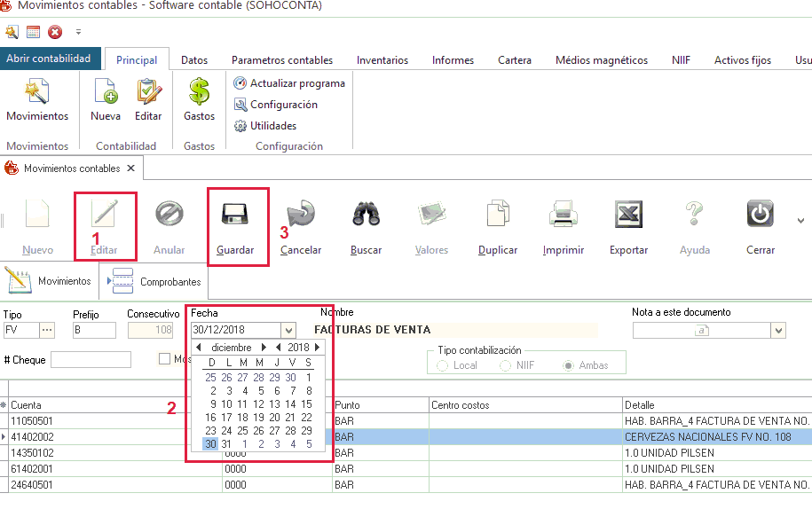Open the Buscar binoculars search tool
Screen dimensions: 812x509
tap(366, 216)
